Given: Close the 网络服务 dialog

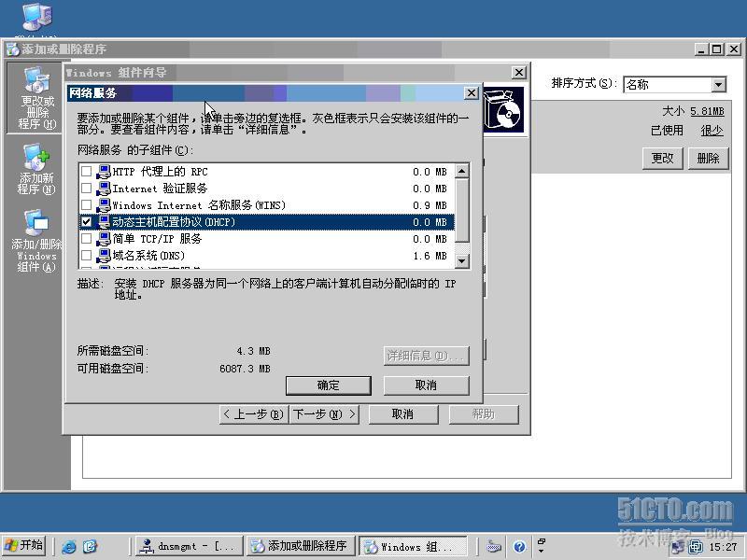Looking at the screenshot, I should (x=472, y=92).
